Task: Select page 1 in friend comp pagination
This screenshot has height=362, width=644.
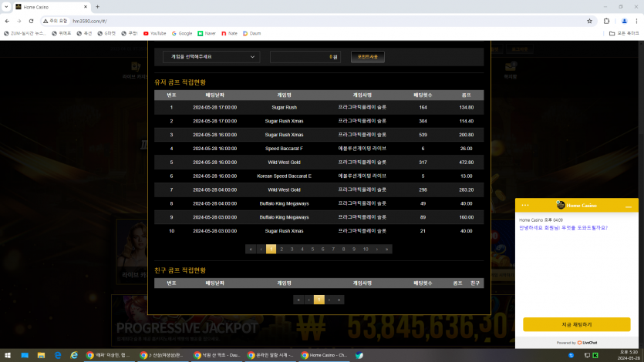Action: (x=319, y=300)
